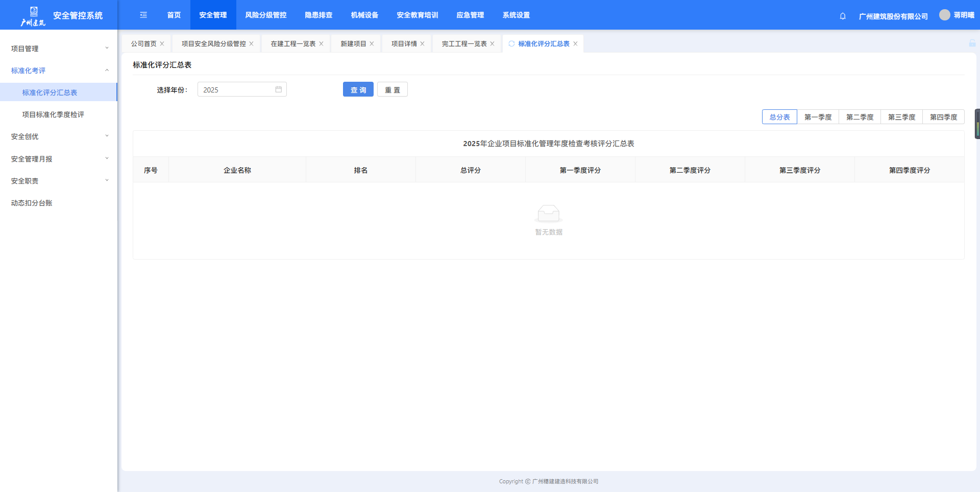
Task: Open 项目标准化季度检评 in sidebar
Action: tap(53, 114)
